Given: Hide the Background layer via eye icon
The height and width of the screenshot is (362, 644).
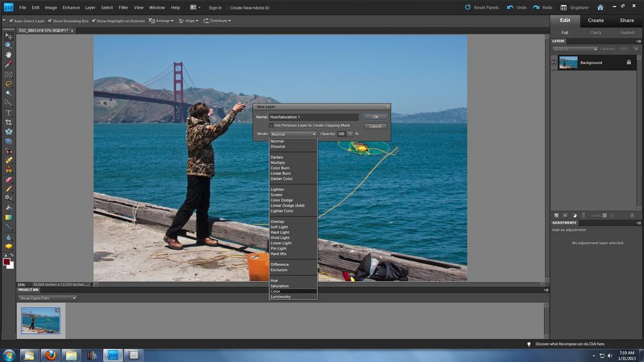Looking at the screenshot, I should (x=554, y=62).
